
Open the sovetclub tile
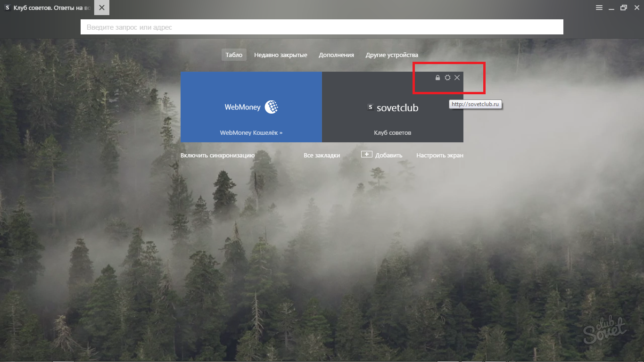[x=393, y=107]
